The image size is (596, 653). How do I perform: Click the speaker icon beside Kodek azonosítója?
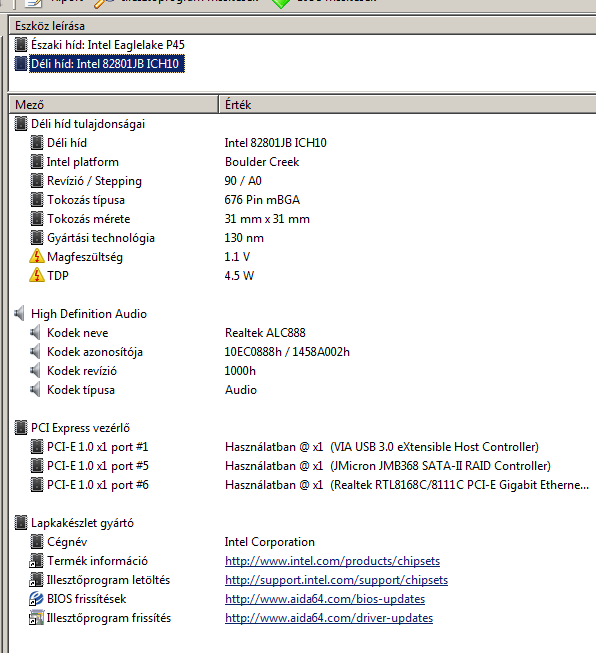[x=36, y=352]
